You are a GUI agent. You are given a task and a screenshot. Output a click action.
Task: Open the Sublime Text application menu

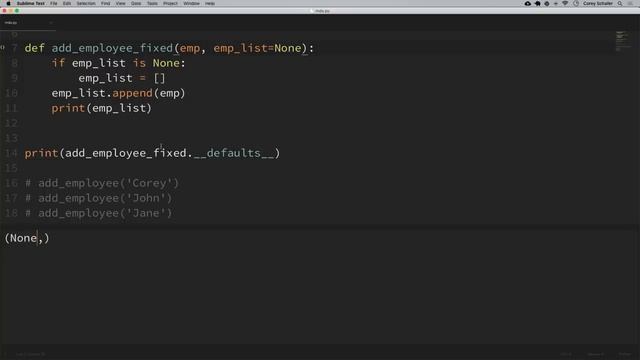31,3
